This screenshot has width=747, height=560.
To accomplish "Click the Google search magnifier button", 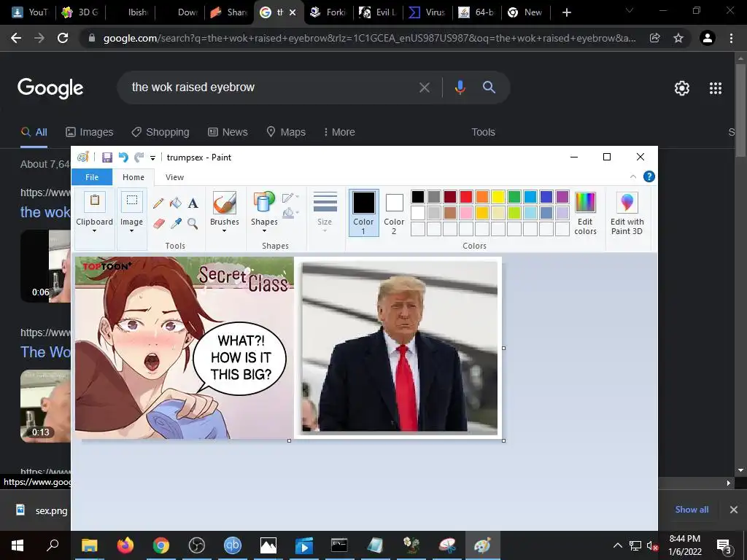I will (x=489, y=87).
